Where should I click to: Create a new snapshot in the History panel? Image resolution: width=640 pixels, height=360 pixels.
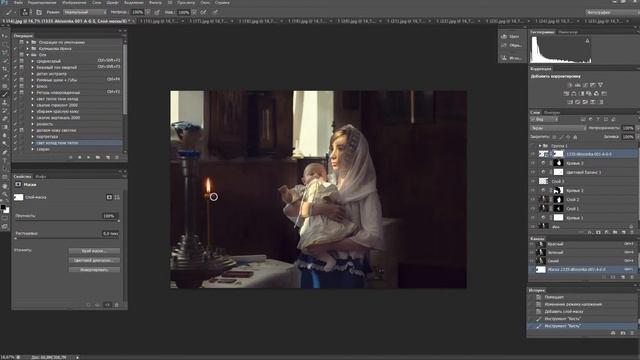[623, 333]
